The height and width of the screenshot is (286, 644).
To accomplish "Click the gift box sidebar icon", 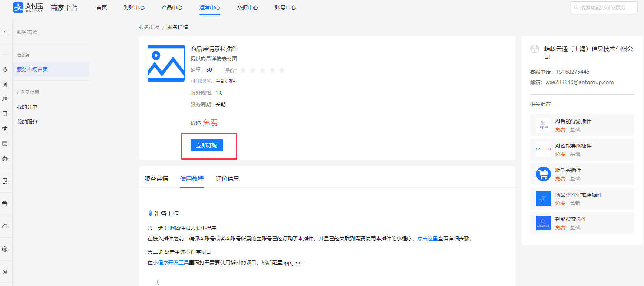I will 5,204.
